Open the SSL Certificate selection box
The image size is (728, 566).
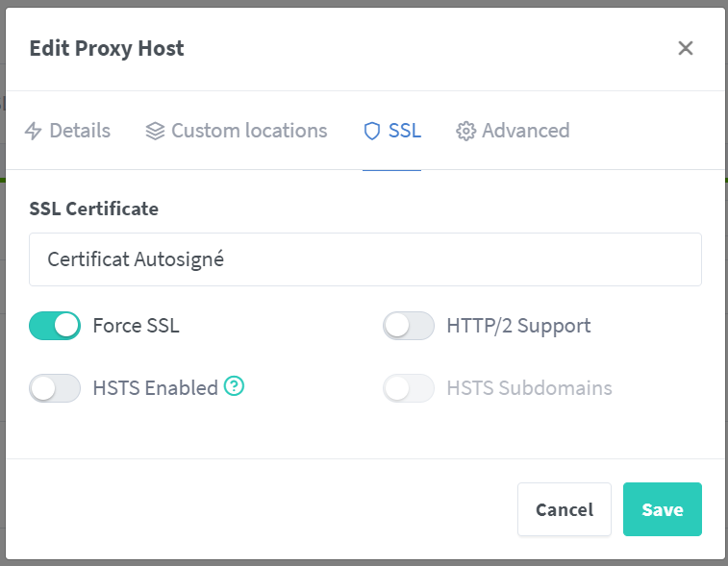[x=365, y=259]
